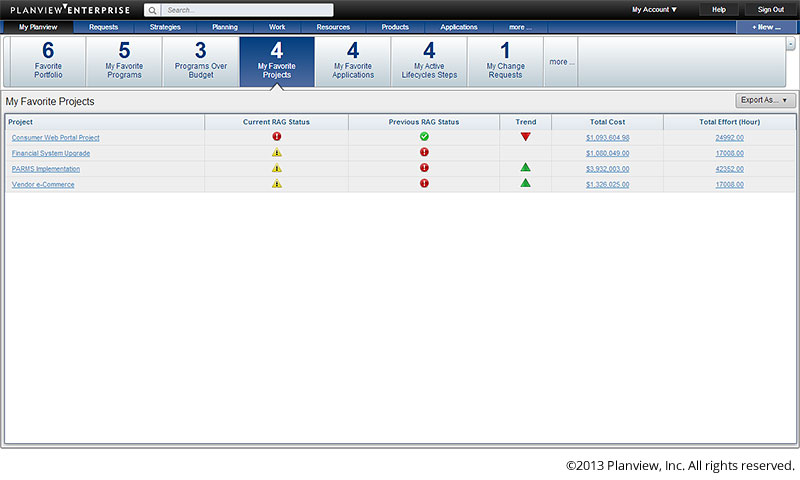Open the Planning menu
The image size is (800, 480).
pos(225,27)
